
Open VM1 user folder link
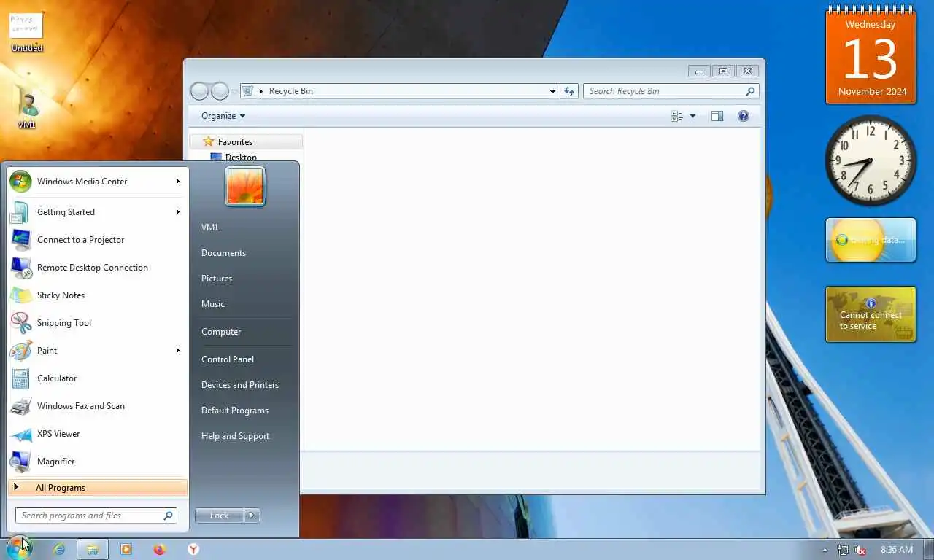click(x=210, y=227)
